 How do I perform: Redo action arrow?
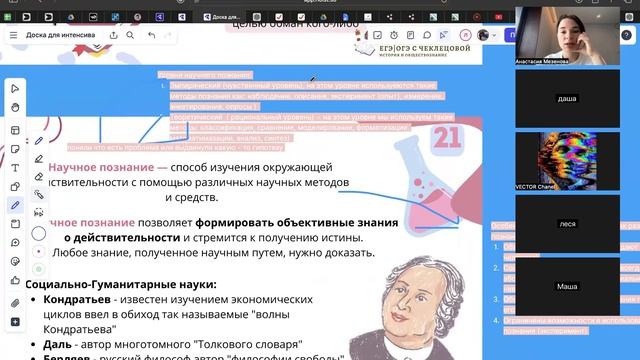[x=168, y=35]
